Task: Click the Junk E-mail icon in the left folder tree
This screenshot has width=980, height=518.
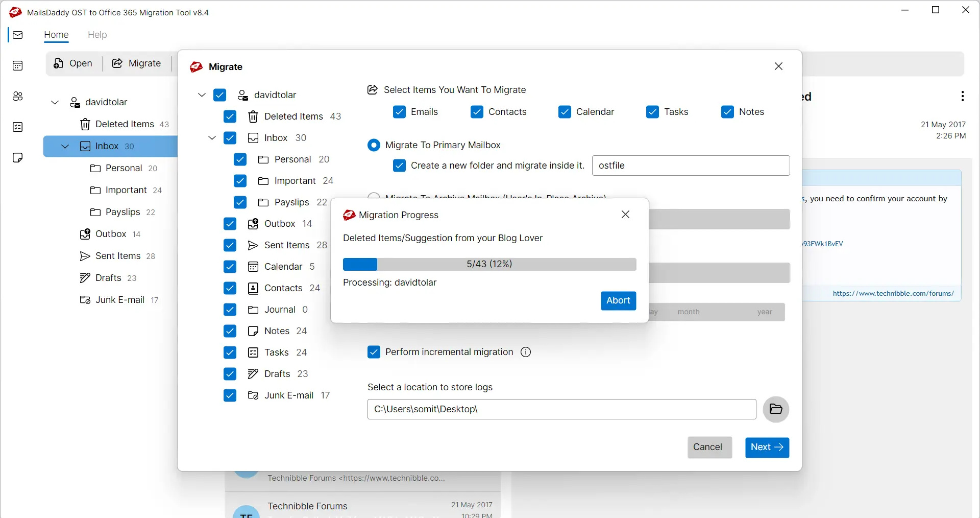Action: tap(85, 300)
